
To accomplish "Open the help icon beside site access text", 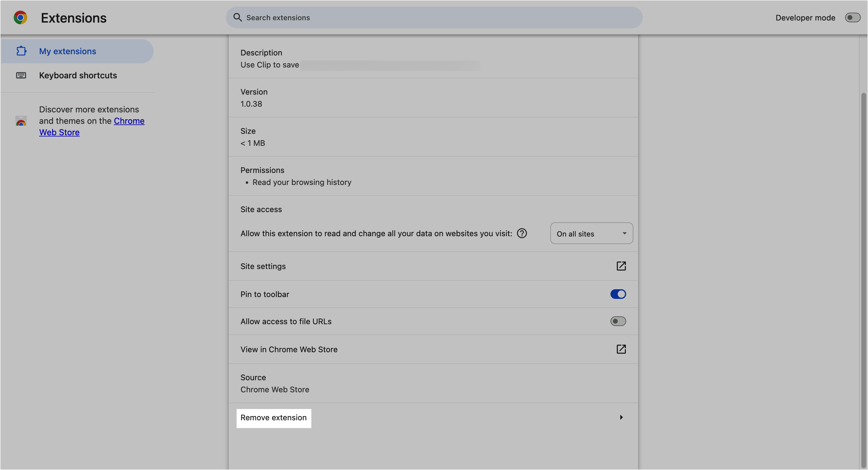I will 522,233.
